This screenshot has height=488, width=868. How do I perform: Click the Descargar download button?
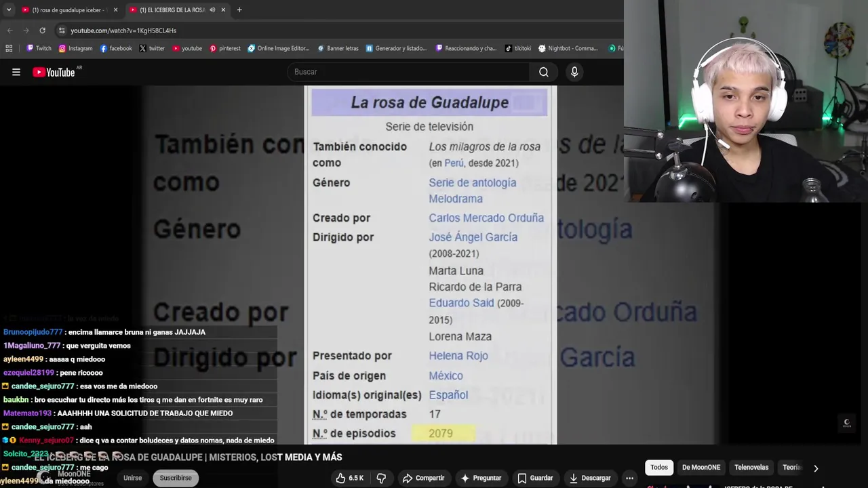coord(590,478)
